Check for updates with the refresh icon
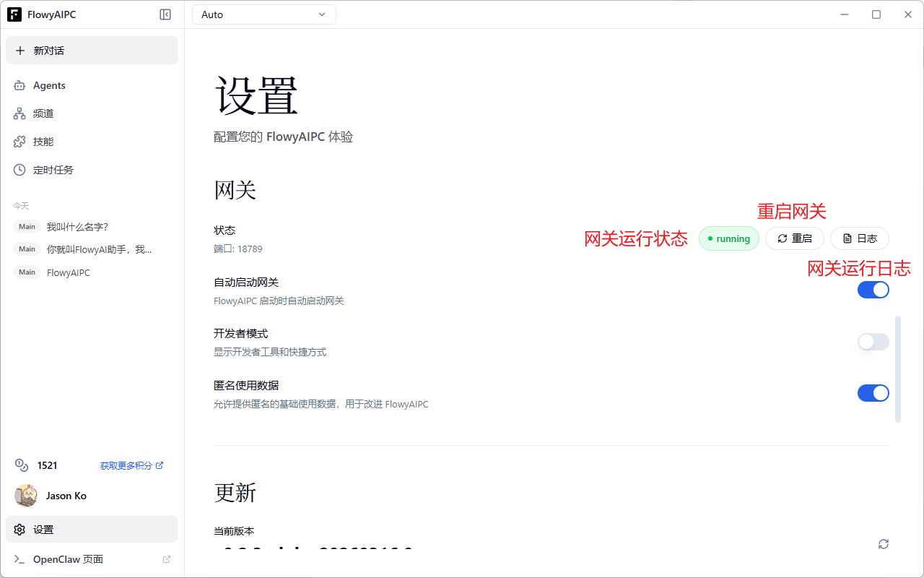 coord(884,543)
